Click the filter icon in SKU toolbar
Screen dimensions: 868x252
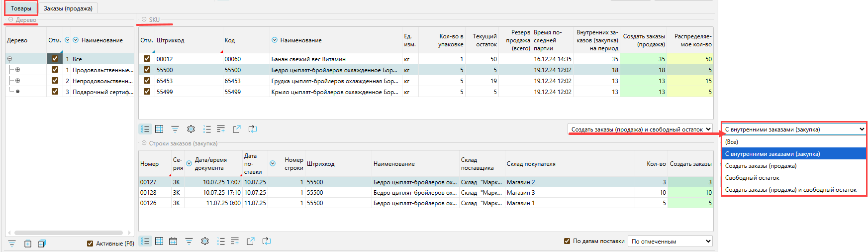click(x=175, y=129)
